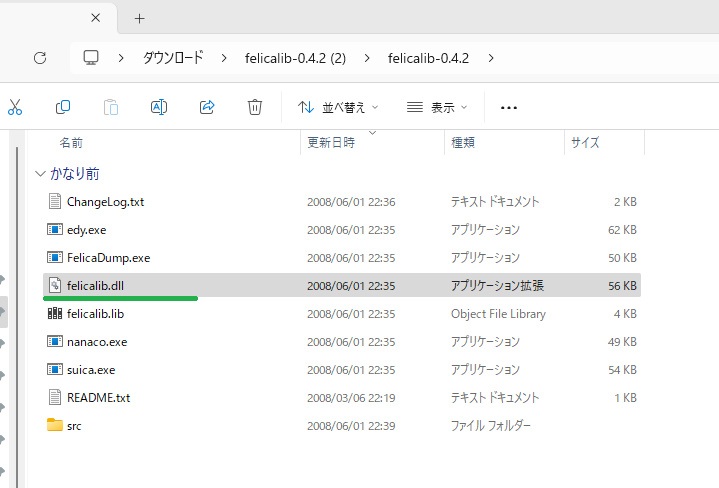
Task: Open the more options ellipsis menu
Action: pyautogui.click(x=508, y=108)
